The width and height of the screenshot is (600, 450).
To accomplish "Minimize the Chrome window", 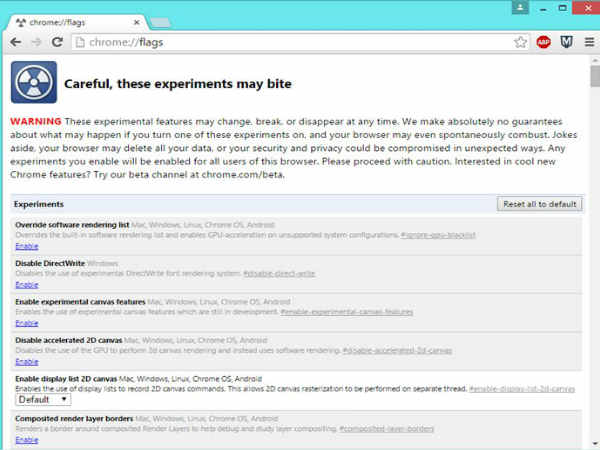I will [x=543, y=8].
